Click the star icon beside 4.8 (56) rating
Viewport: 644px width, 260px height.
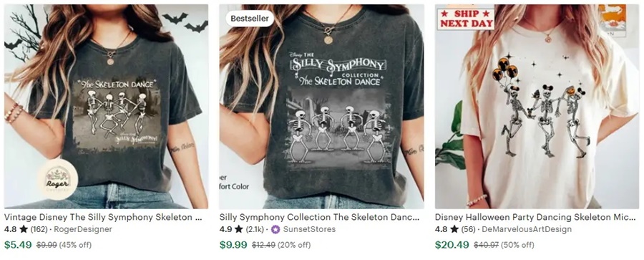click(x=454, y=229)
